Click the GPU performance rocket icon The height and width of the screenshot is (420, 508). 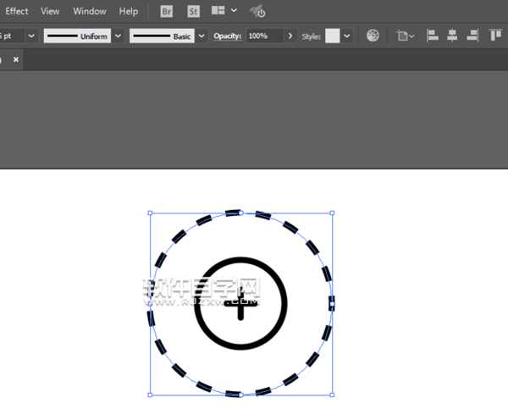258,12
